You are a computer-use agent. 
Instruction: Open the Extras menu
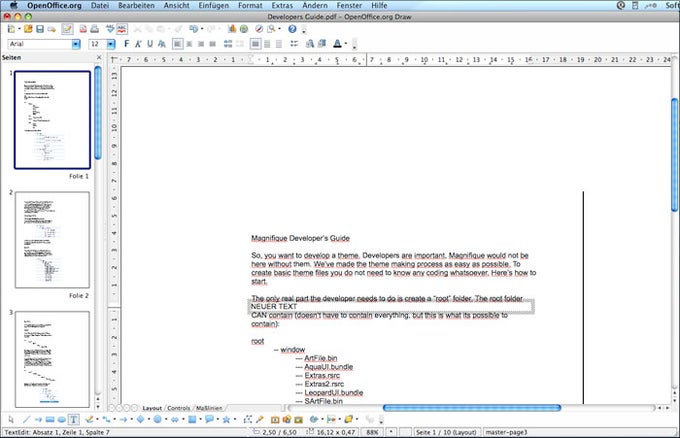[282, 6]
